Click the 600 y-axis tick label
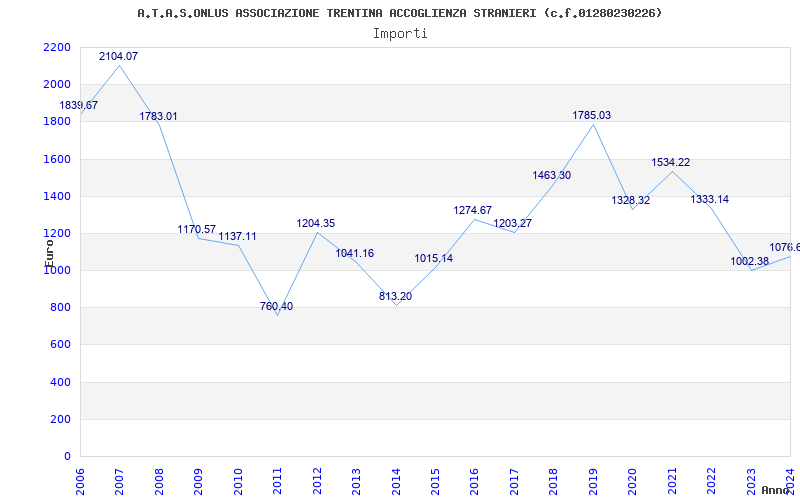The width and height of the screenshot is (800, 500). [61, 345]
